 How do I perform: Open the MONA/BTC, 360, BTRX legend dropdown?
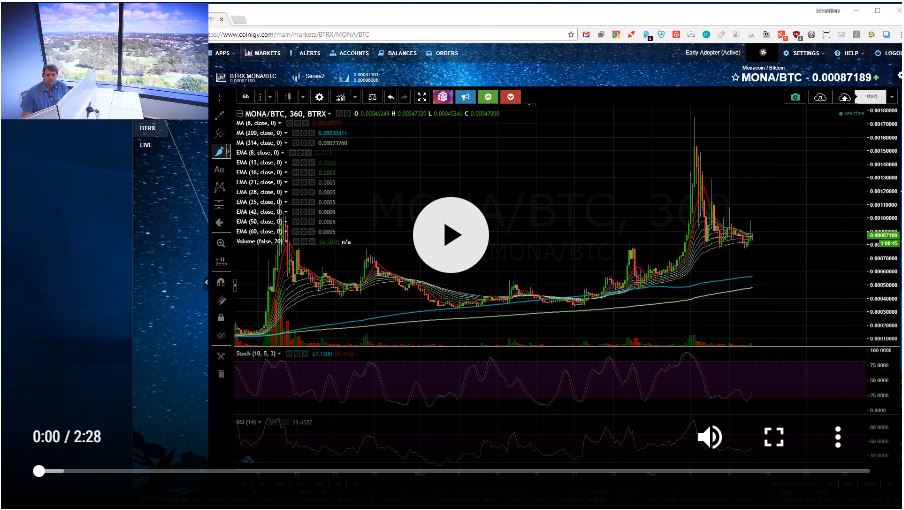[x=329, y=114]
